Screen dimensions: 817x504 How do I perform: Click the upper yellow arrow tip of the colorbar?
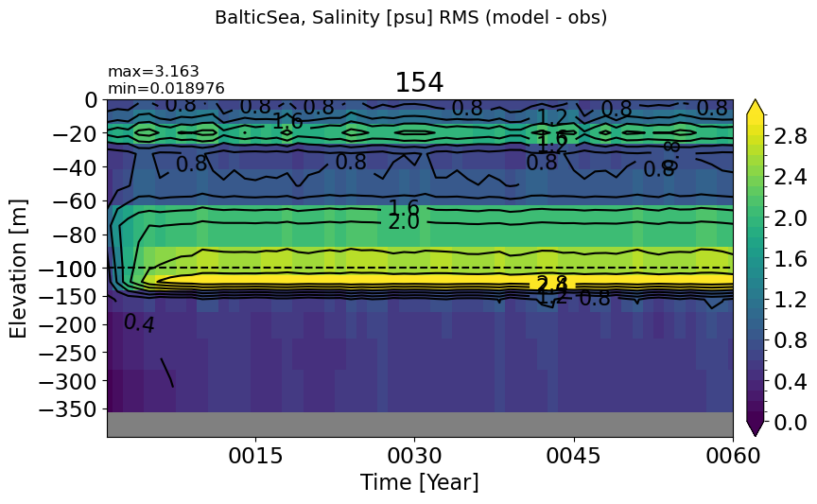755,108
